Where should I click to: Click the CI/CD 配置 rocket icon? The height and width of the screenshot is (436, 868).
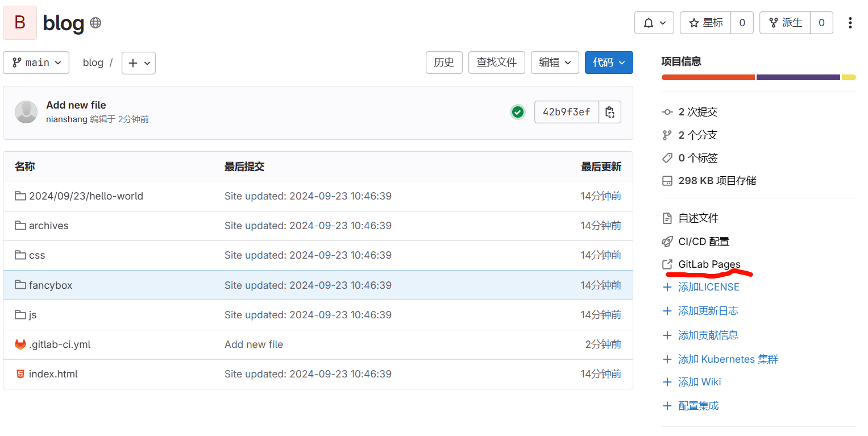point(667,241)
